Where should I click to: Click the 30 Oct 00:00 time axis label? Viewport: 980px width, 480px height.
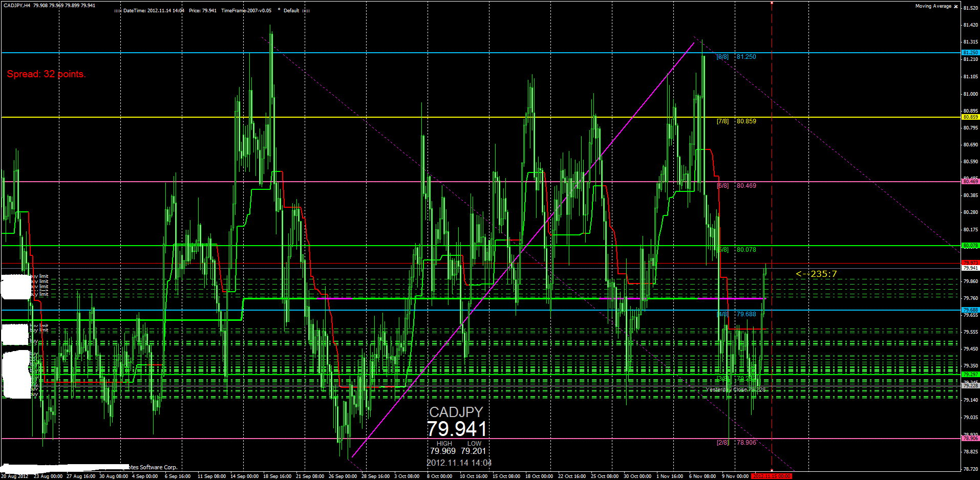click(637, 476)
